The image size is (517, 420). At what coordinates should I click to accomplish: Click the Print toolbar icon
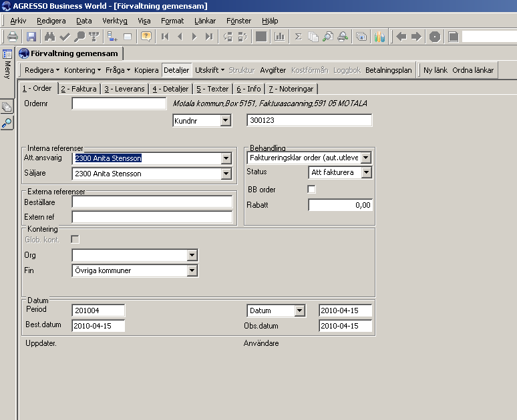[13, 36]
